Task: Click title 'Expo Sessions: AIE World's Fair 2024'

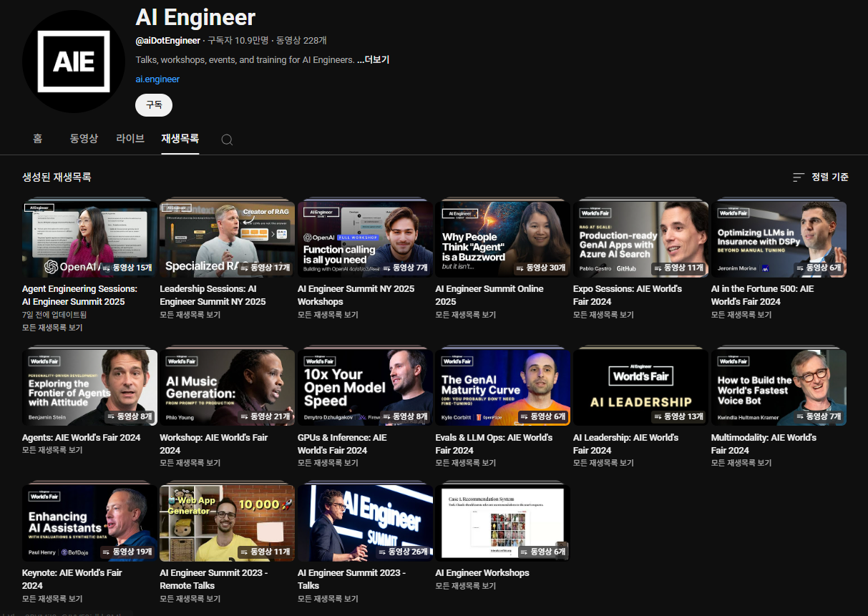Action: click(628, 295)
